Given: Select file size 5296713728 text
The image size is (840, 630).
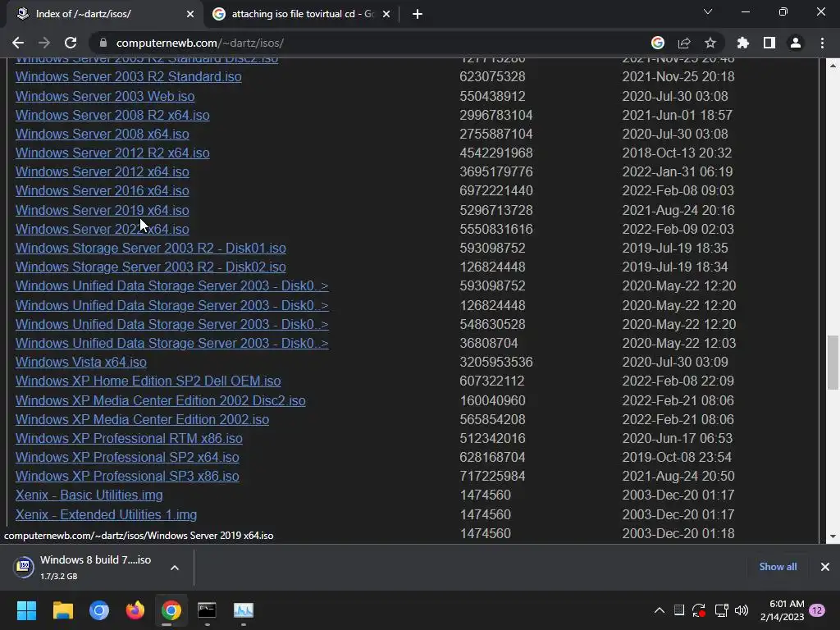Looking at the screenshot, I should click(x=496, y=211).
